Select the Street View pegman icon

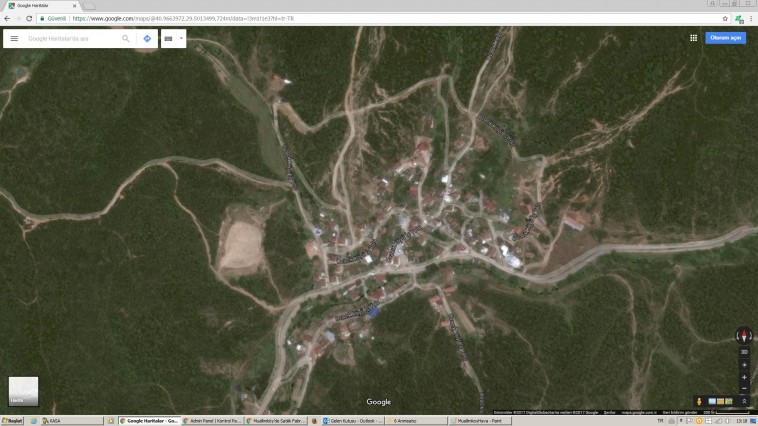(699, 401)
